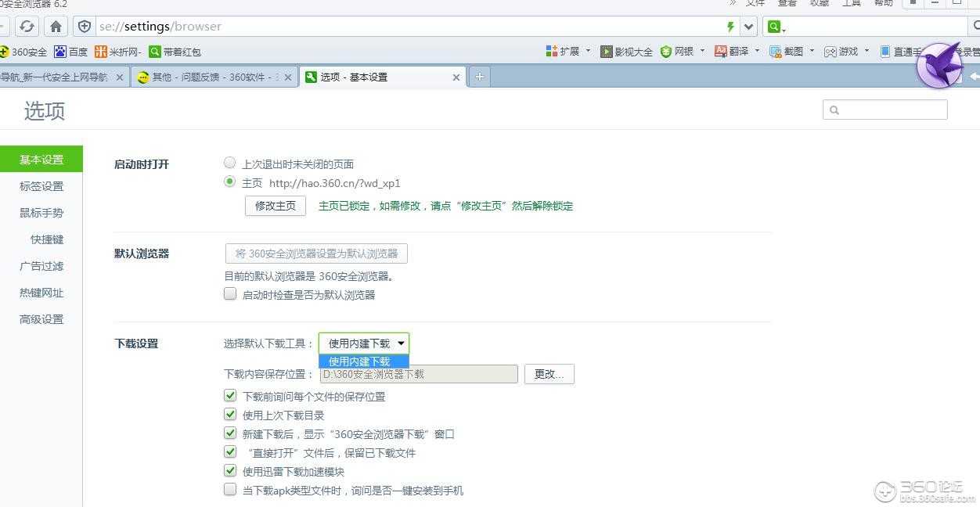
Task: Click the 修改主页 button
Action: point(276,206)
